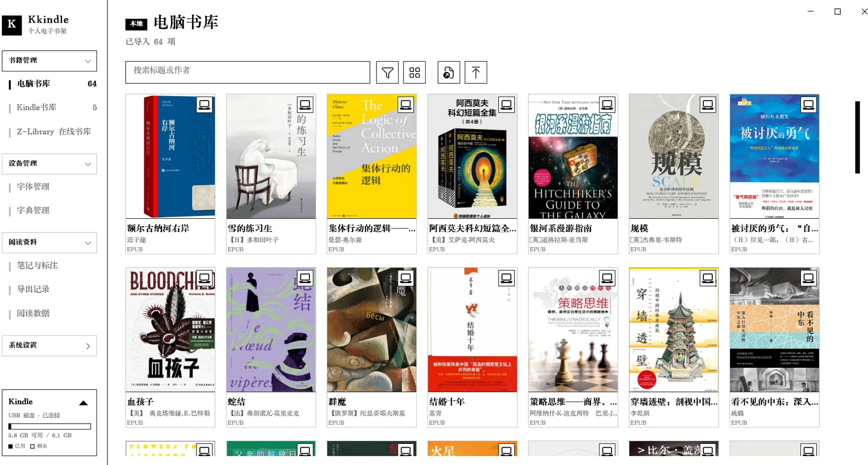Open the 血孩子 book cover
The image size is (868, 465).
170,330
